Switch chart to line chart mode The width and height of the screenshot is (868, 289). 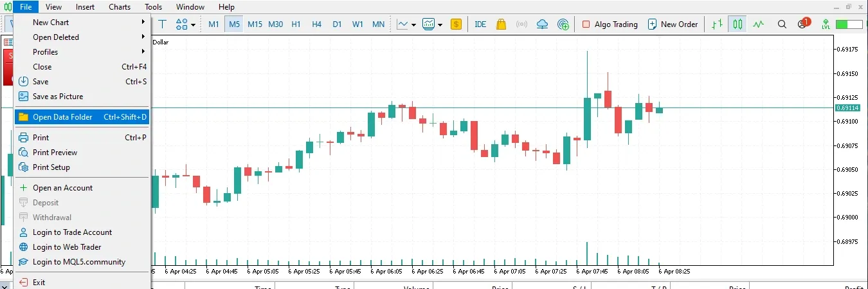[x=759, y=24]
